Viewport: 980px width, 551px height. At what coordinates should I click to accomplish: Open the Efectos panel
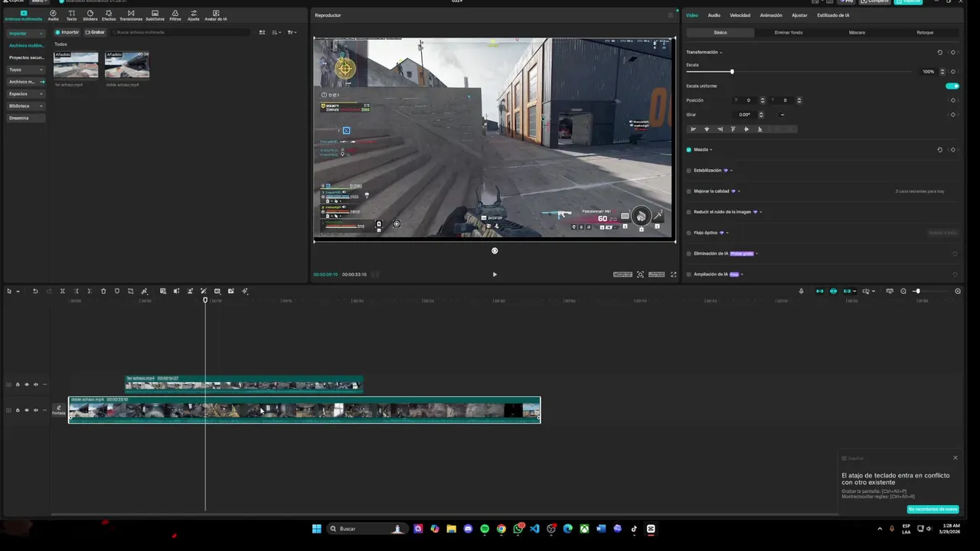pyautogui.click(x=109, y=15)
